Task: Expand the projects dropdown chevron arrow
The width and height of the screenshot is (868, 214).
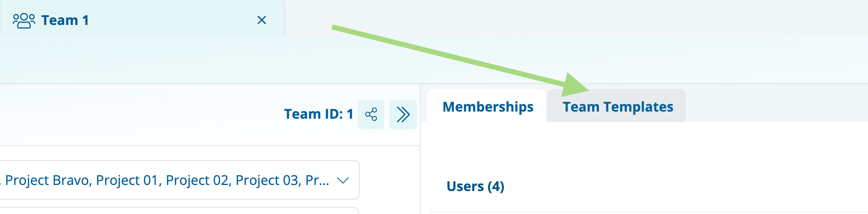Action: pyautogui.click(x=343, y=180)
